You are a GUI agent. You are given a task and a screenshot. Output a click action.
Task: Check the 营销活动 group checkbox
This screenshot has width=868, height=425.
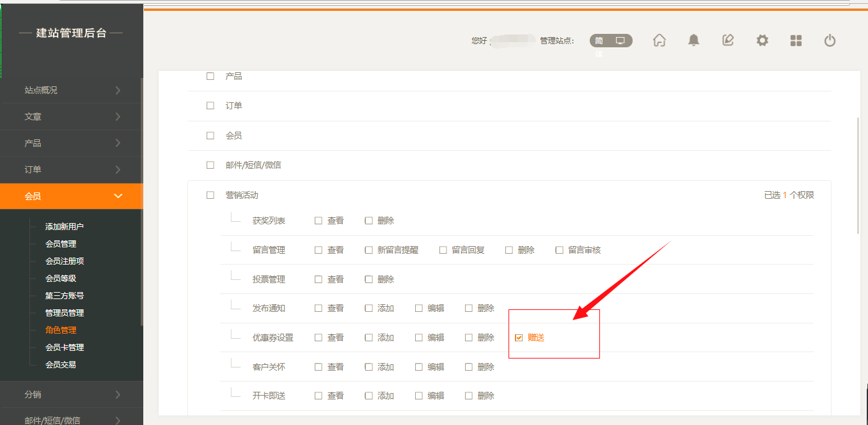(210, 195)
